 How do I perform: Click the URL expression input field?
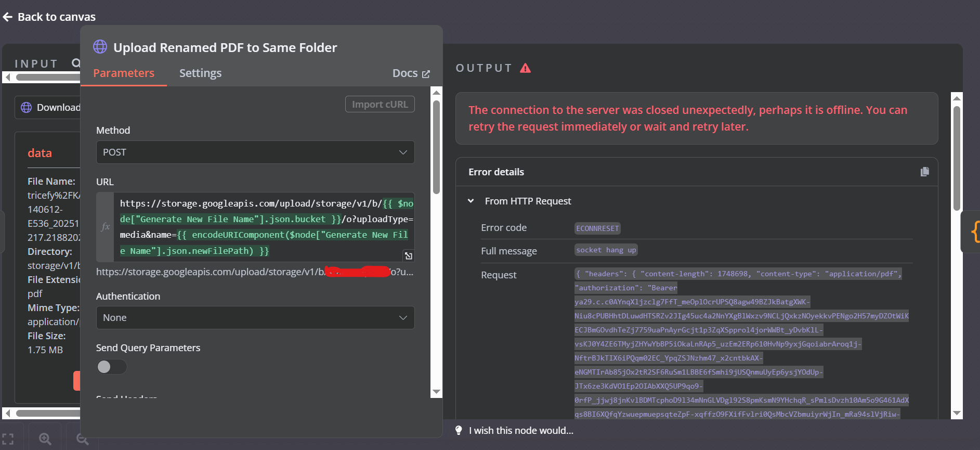point(265,227)
